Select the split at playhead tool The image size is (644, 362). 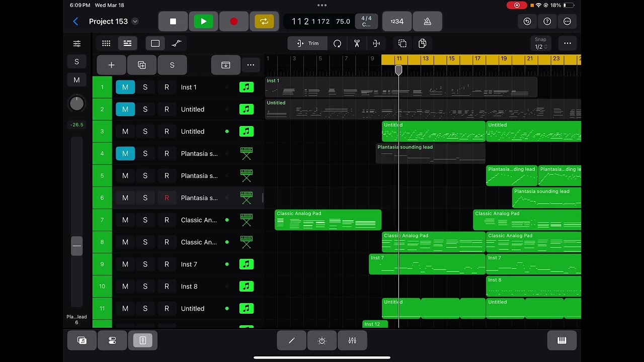376,43
